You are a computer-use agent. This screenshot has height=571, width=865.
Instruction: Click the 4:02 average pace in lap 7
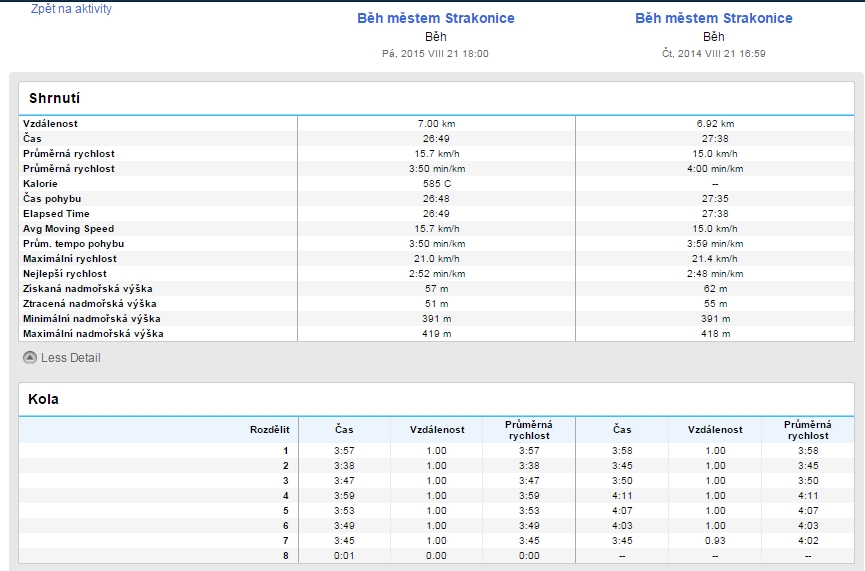tap(808, 541)
